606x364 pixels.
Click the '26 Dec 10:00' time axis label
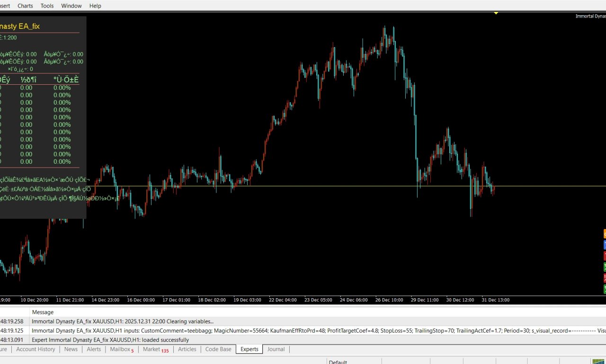click(389, 300)
